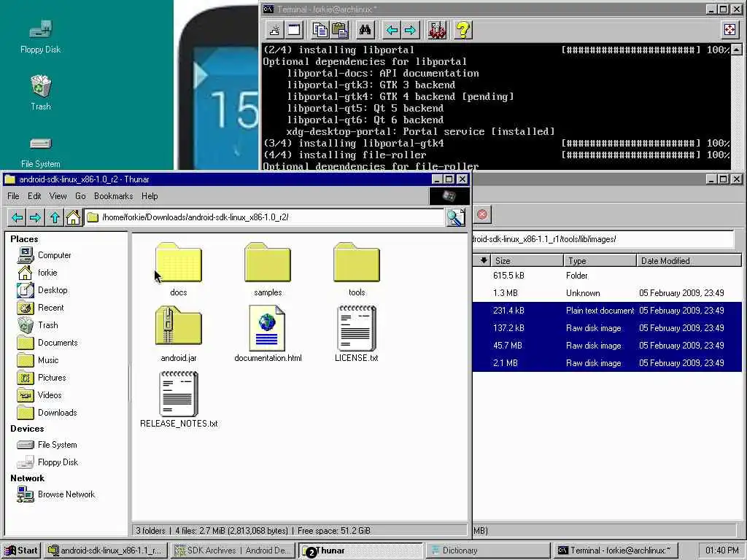Select the samples folder
This screenshot has width=747, height=560.
(268, 270)
